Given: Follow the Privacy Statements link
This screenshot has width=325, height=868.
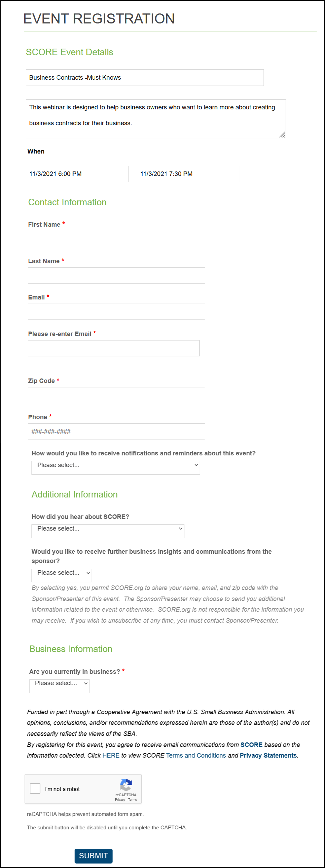Looking at the screenshot, I should pos(268,755).
